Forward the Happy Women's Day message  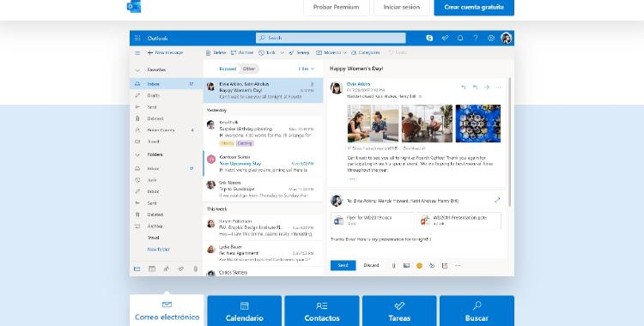click(x=487, y=87)
